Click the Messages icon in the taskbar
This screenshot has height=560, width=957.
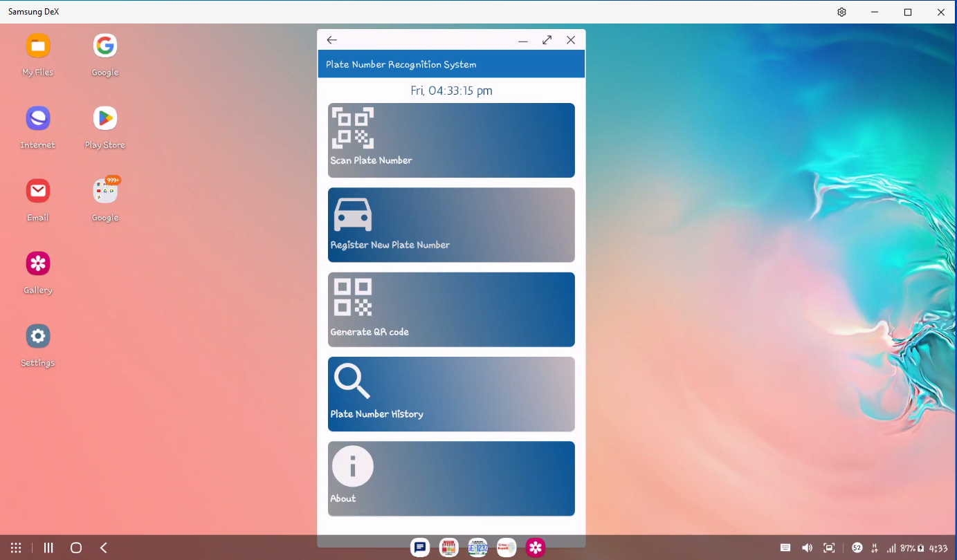coord(420,548)
